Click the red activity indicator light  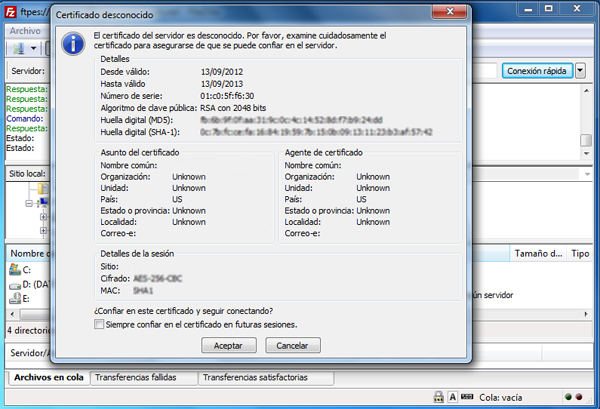[579, 397]
